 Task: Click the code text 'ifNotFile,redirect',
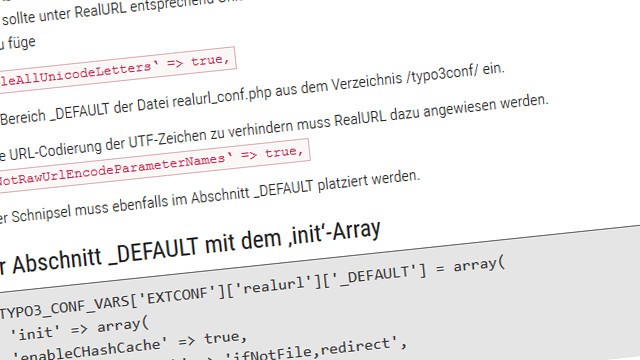317,349
